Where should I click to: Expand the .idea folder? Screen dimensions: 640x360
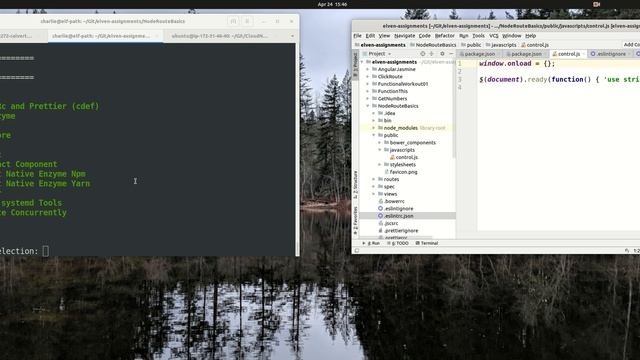[373, 113]
